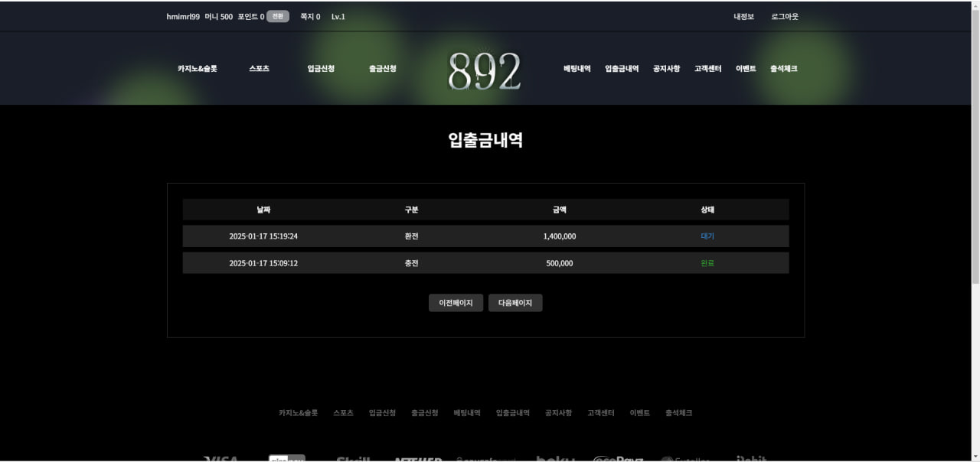
Task: Open 베팅내역 in the header menu
Action: (x=577, y=69)
